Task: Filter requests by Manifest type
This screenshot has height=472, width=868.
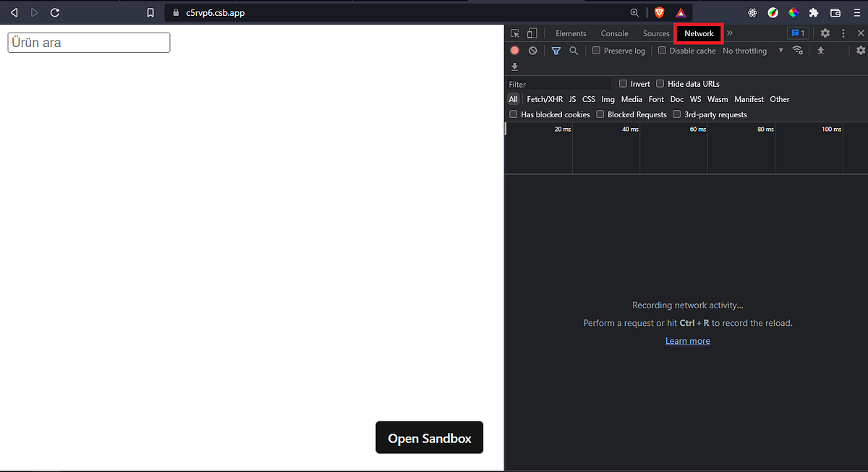Action: (749, 99)
